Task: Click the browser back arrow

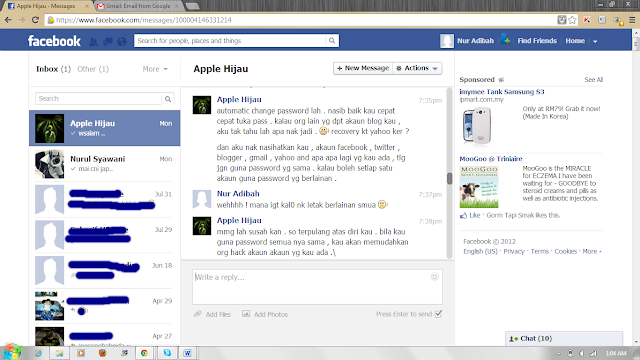Action: click(x=8, y=20)
